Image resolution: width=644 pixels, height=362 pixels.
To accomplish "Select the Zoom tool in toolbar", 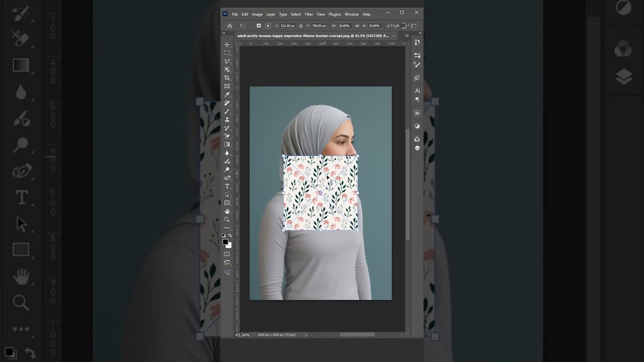I will pyautogui.click(x=227, y=220).
